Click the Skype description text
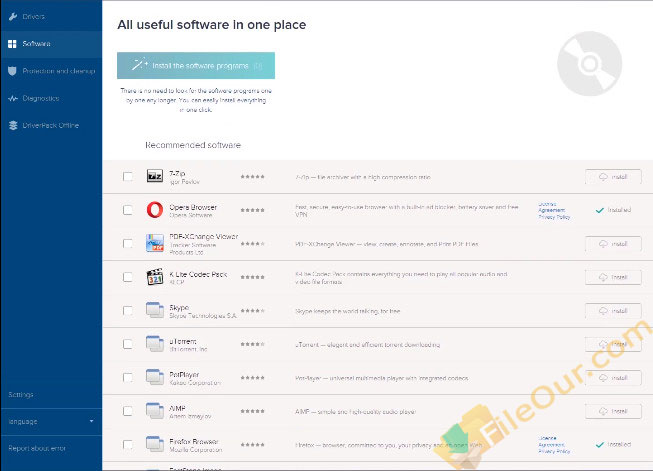 point(348,311)
